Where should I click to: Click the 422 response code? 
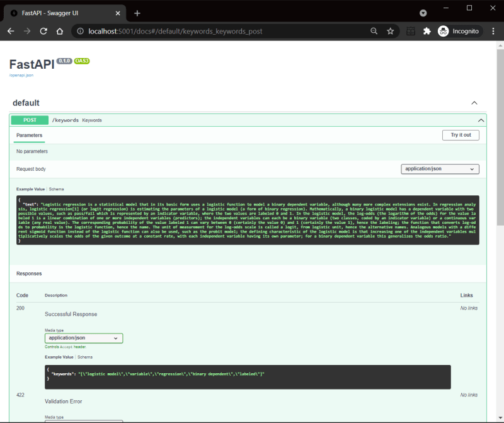tap(20, 395)
